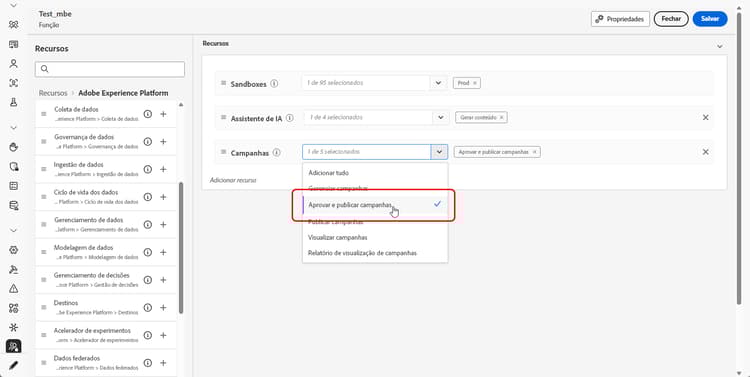This screenshot has height=377, width=750.
Task: Add the Governança de dados resource
Action: 163,142
